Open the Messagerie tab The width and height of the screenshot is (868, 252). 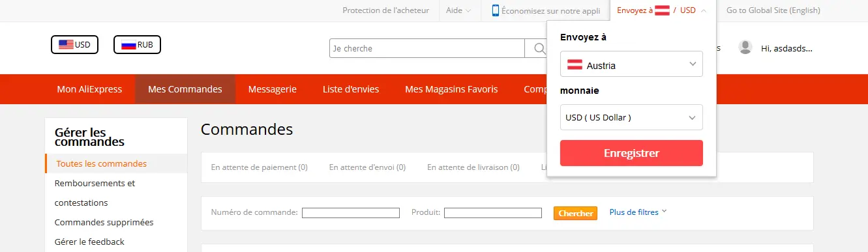coord(273,89)
